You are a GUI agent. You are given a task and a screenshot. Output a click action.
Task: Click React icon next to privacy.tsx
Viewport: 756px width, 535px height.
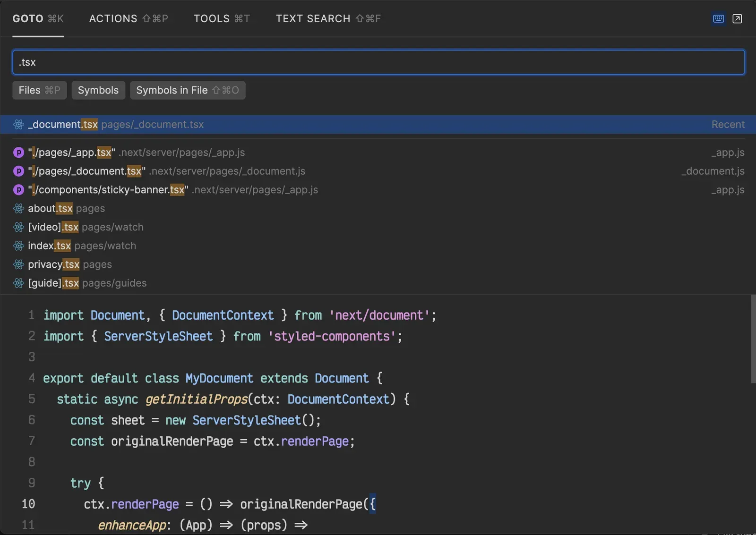[18, 264]
